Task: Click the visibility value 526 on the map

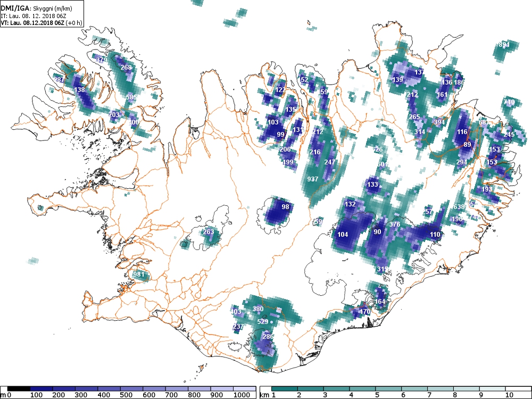Action: (377, 149)
